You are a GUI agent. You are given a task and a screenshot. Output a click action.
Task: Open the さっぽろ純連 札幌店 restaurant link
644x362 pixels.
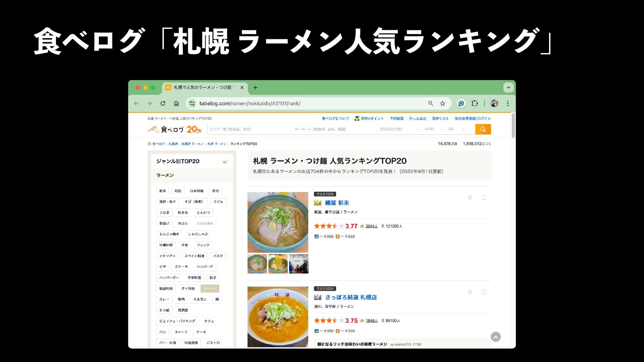(351, 297)
